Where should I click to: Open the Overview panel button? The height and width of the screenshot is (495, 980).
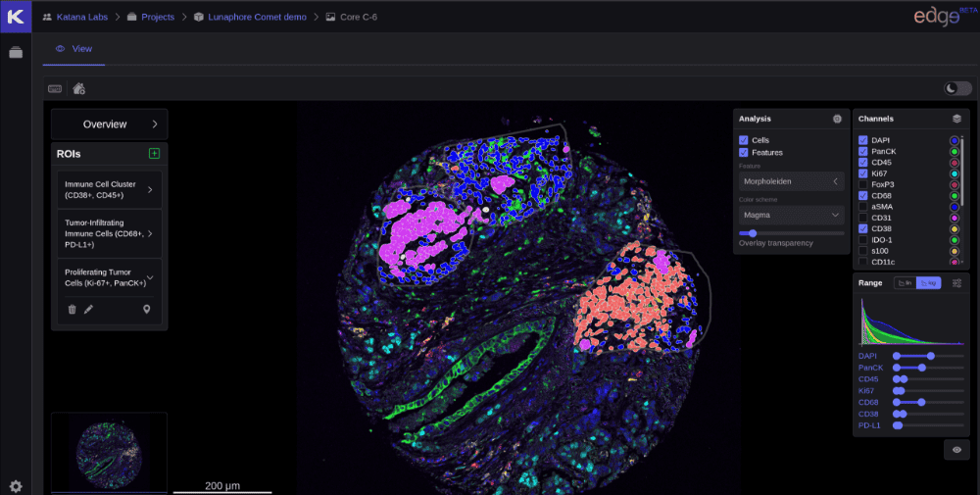tap(110, 124)
